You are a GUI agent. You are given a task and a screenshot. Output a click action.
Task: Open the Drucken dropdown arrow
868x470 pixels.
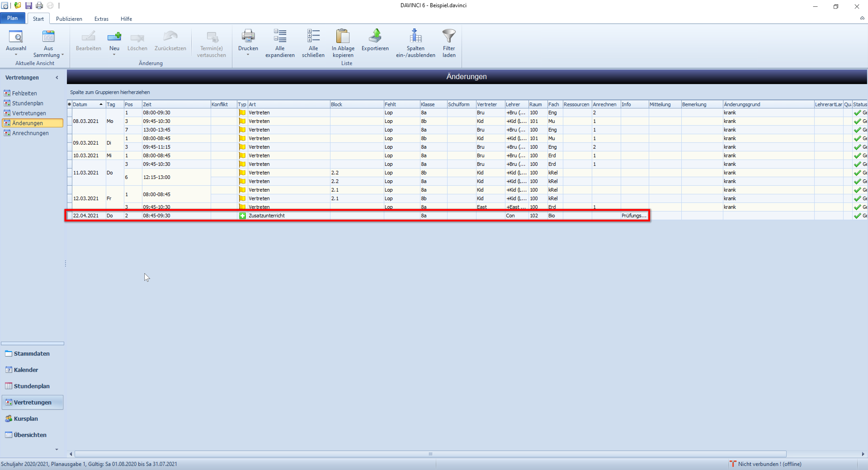[x=248, y=55]
